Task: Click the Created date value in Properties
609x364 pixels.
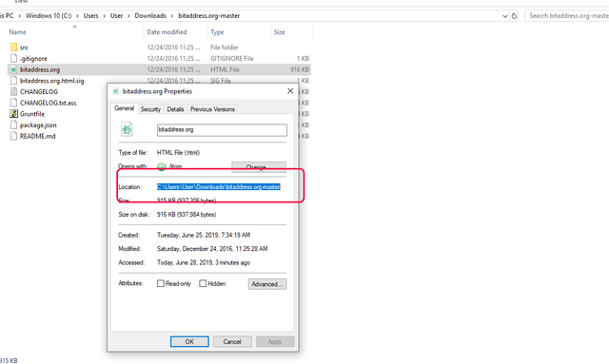Action: [x=204, y=235]
